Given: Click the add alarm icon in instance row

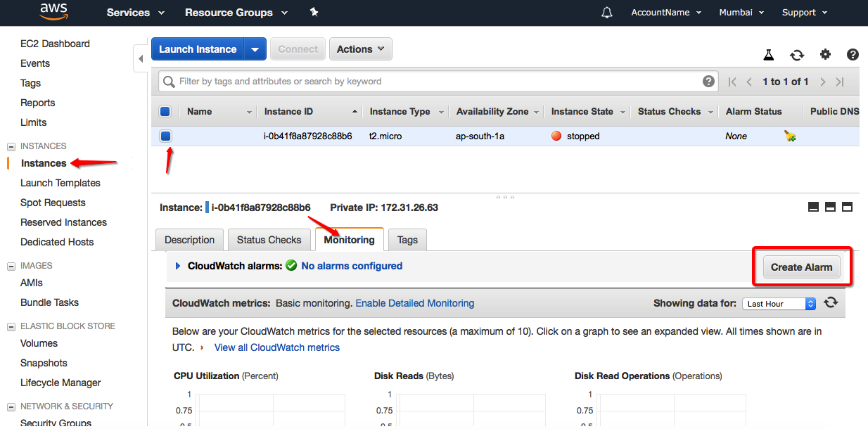Looking at the screenshot, I should 790,136.
